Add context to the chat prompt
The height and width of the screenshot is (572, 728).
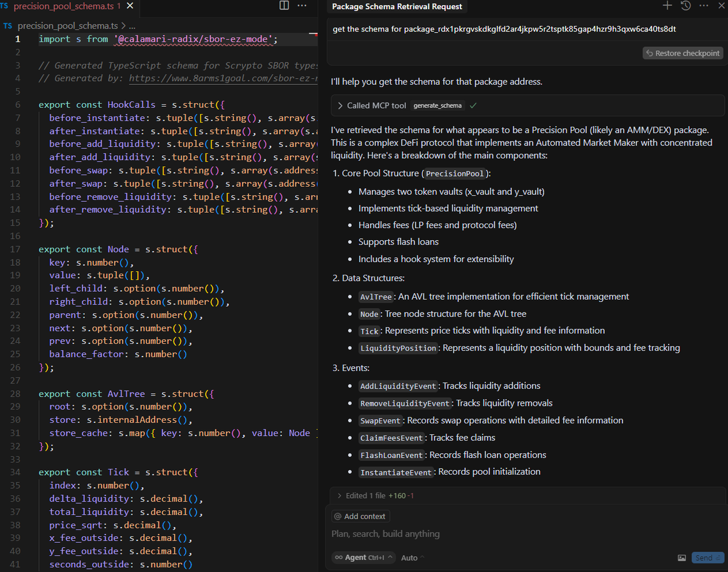coord(360,516)
